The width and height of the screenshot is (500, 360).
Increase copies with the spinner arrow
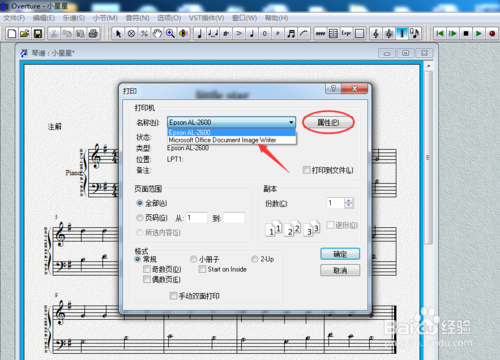(349, 200)
